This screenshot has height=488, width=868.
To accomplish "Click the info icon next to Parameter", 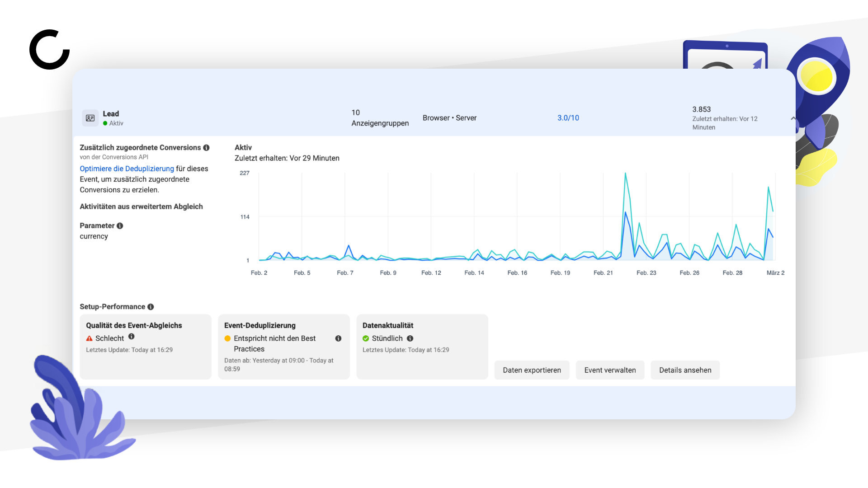I will point(120,226).
